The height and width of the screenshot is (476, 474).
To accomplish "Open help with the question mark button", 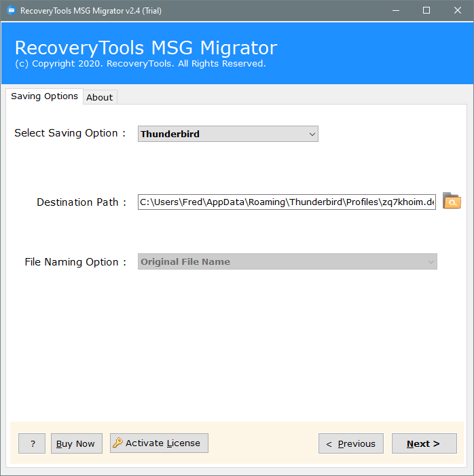I will (x=32, y=443).
